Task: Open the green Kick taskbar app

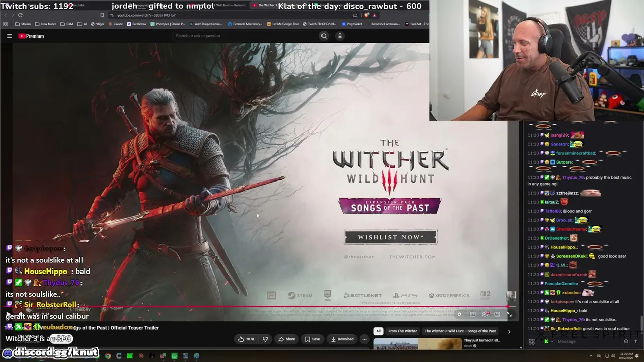Action: click(130, 356)
